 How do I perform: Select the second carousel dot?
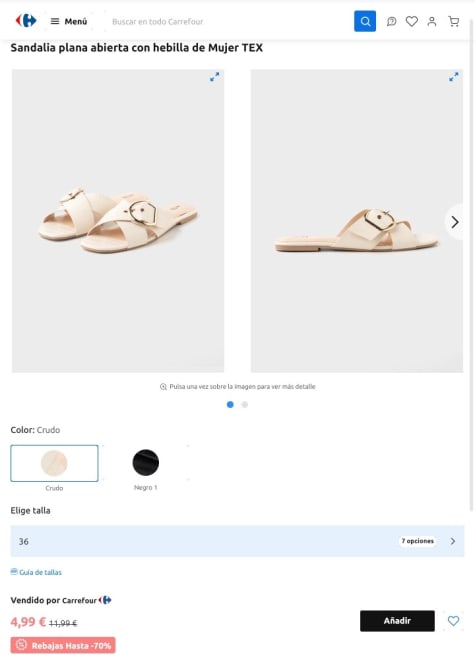245,405
